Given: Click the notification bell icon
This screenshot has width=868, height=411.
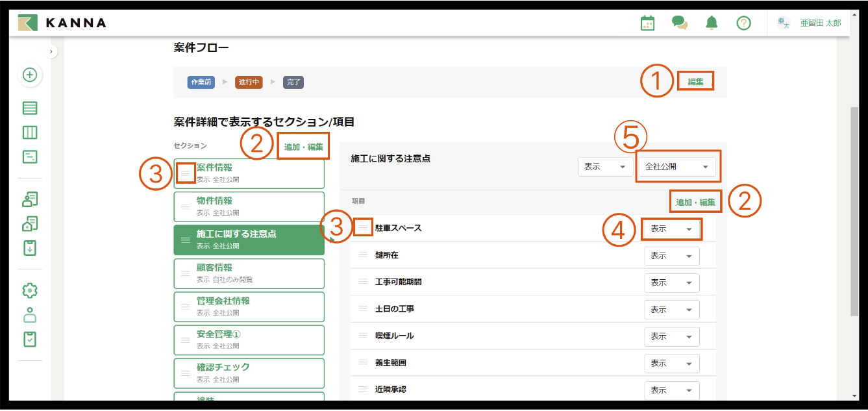Looking at the screenshot, I should [x=712, y=23].
